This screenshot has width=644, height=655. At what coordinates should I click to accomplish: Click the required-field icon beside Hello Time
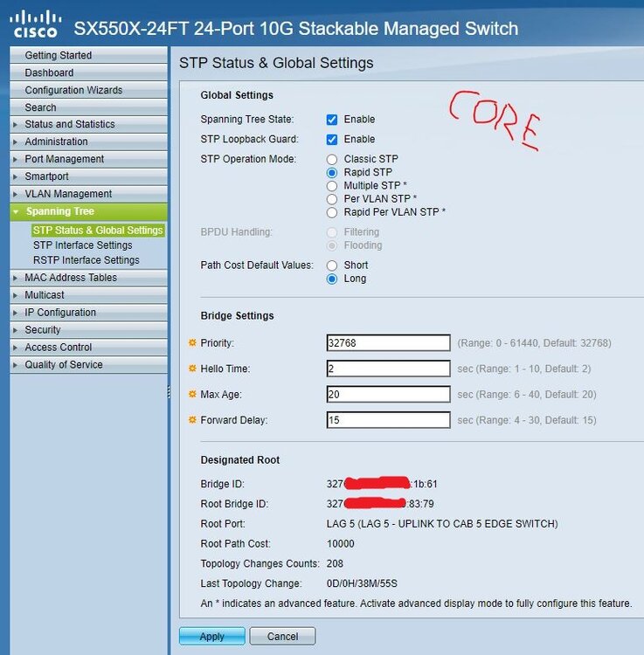(x=192, y=369)
